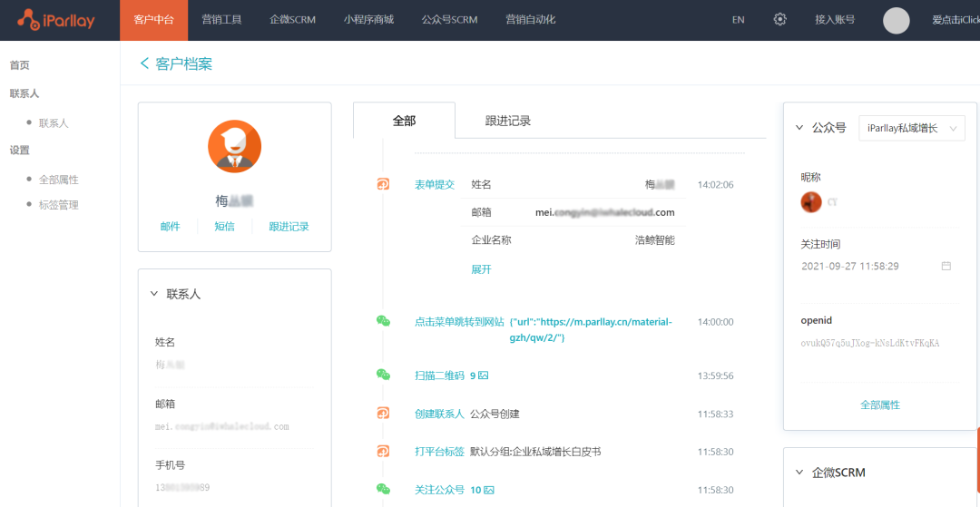Screen dimensions: 980x507
Task: Click the 全部属性 link in 公众号 panel
Action: [879, 405]
